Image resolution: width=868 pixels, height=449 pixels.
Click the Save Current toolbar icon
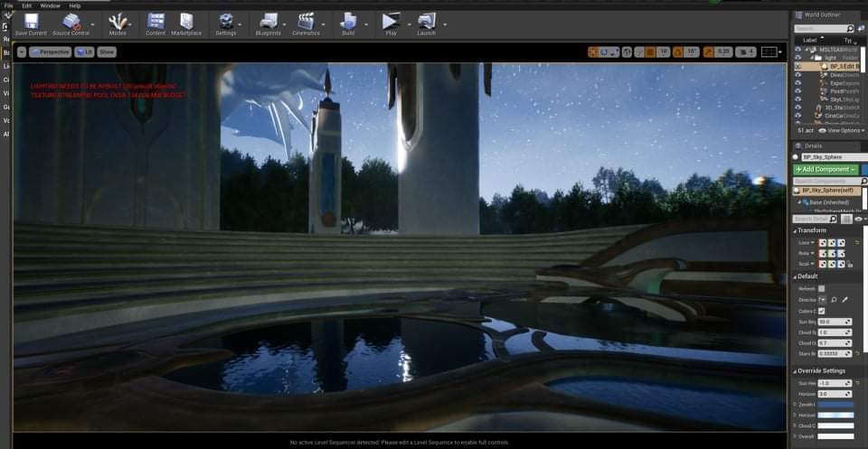[31, 21]
